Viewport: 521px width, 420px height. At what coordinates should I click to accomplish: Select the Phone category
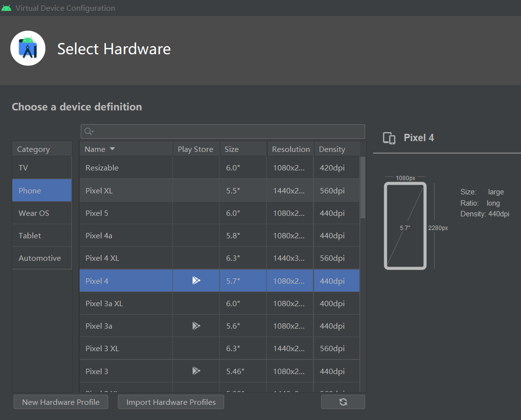(x=42, y=190)
